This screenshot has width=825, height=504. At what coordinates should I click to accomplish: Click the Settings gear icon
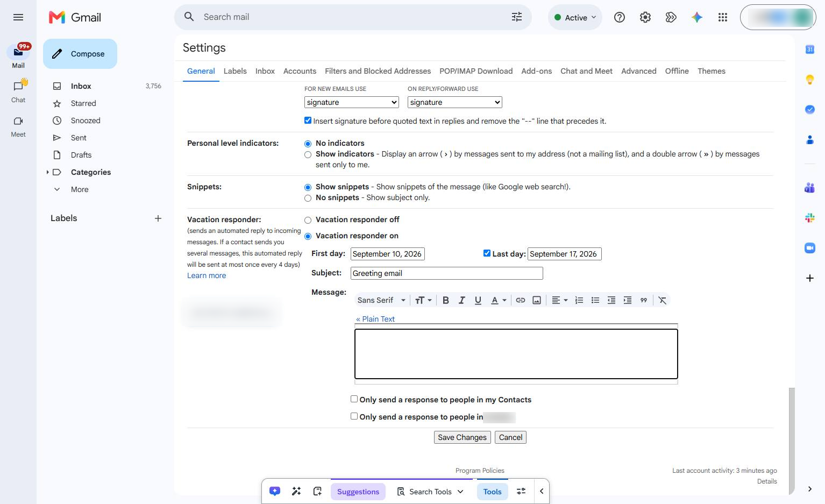(645, 17)
